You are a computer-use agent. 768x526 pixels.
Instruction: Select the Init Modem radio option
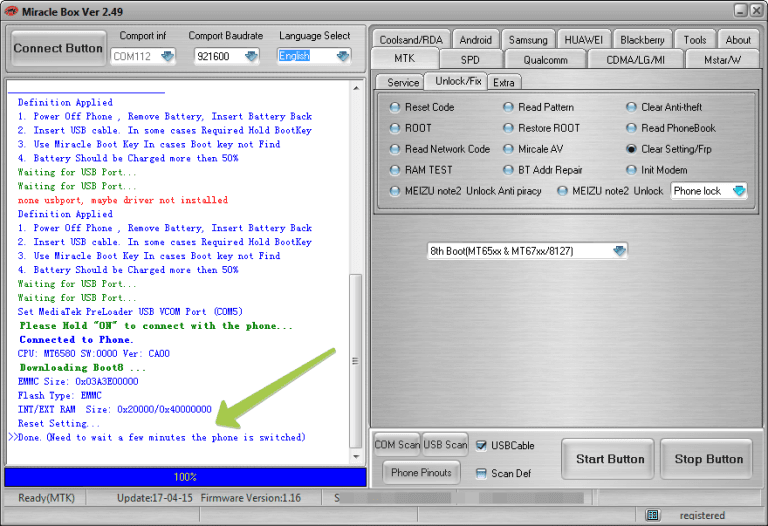[631, 170]
